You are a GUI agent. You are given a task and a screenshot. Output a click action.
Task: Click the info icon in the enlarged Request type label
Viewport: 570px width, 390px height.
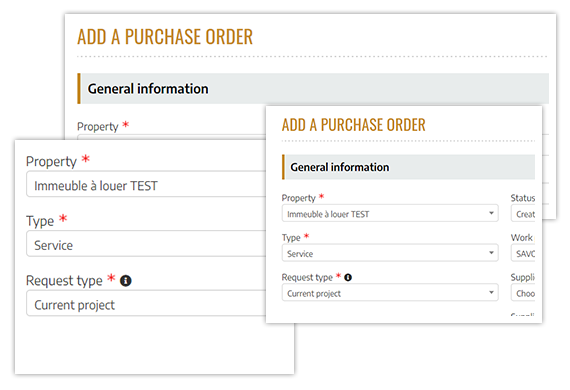126,281
